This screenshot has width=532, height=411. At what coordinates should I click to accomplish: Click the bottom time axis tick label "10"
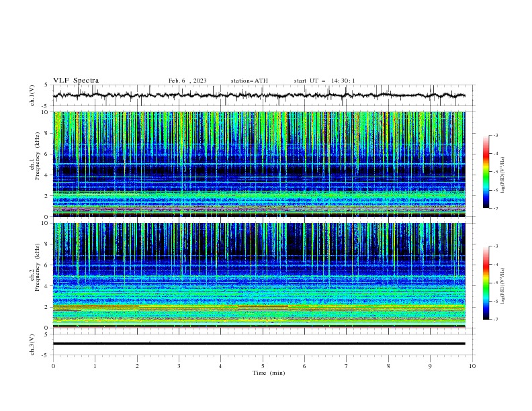coord(472,366)
